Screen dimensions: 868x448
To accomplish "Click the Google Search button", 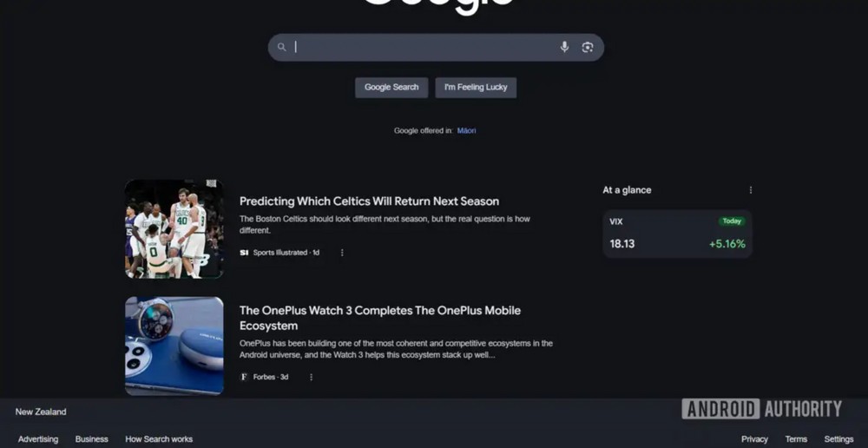I will (x=391, y=88).
